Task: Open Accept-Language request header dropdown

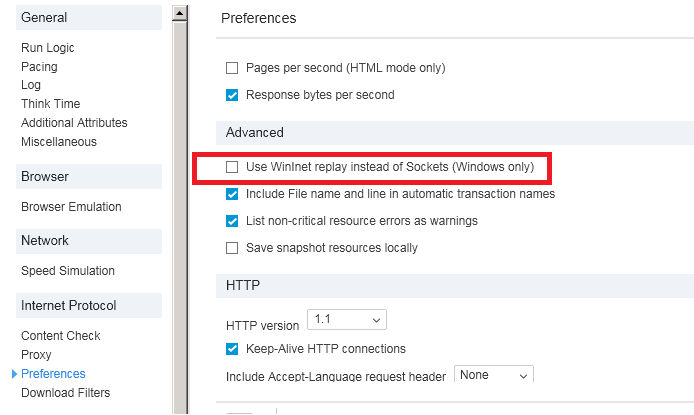Action: point(494,375)
